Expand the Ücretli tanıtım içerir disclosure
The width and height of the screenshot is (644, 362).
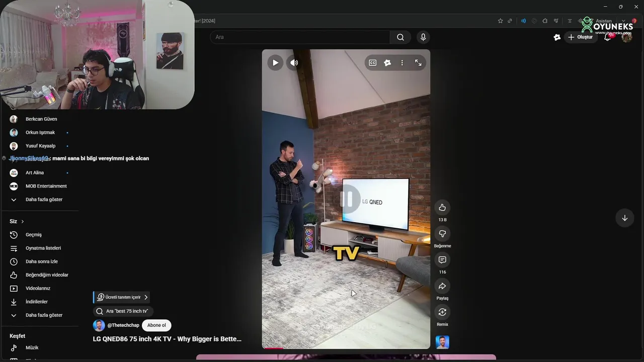(122, 297)
